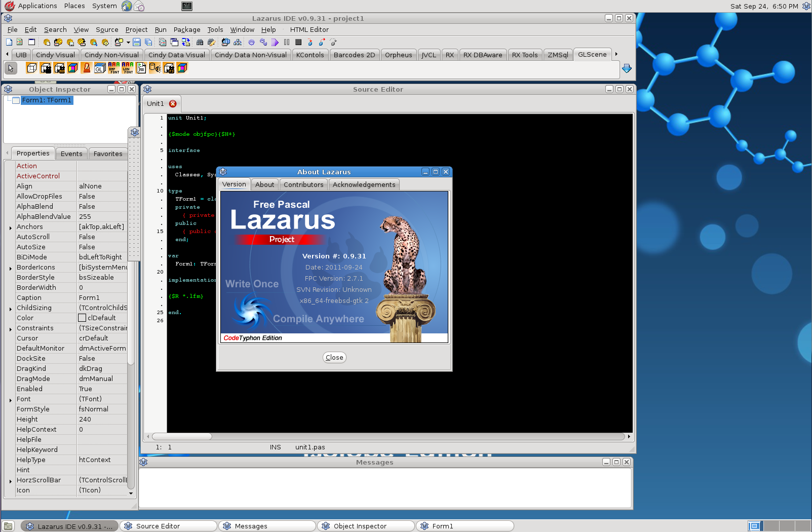Screen dimensions: 812x532
Task: Click the Caption value Form1
Action: tap(90, 297)
